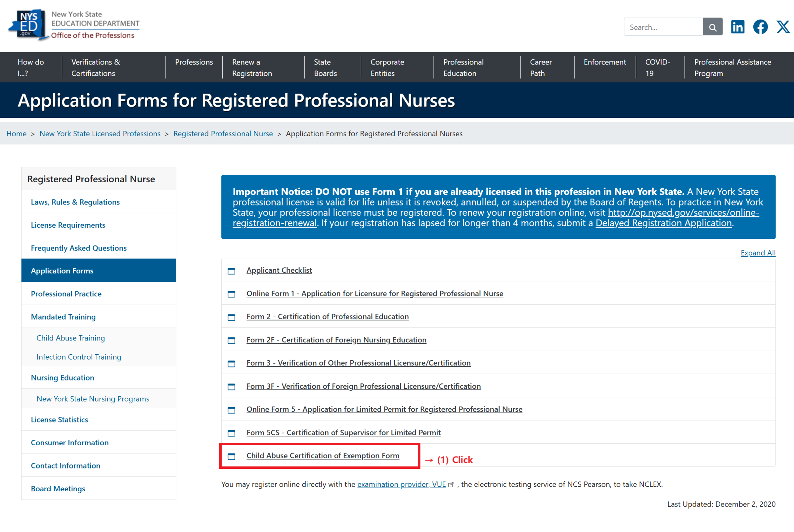Expand Form 2 Certification of Professional Education

(x=328, y=317)
